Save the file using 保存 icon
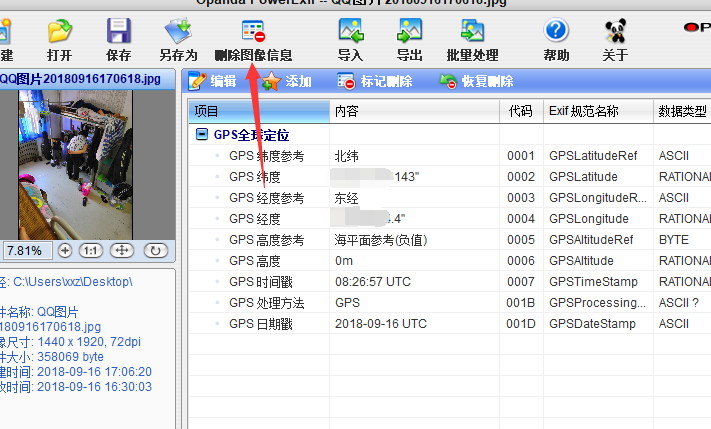 tap(118, 39)
